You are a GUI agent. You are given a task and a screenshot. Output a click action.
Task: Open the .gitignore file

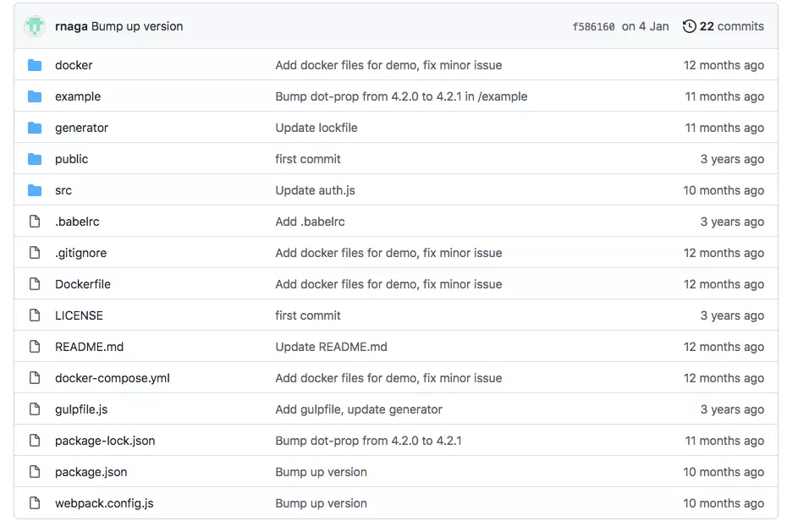pyautogui.click(x=80, y=253)
